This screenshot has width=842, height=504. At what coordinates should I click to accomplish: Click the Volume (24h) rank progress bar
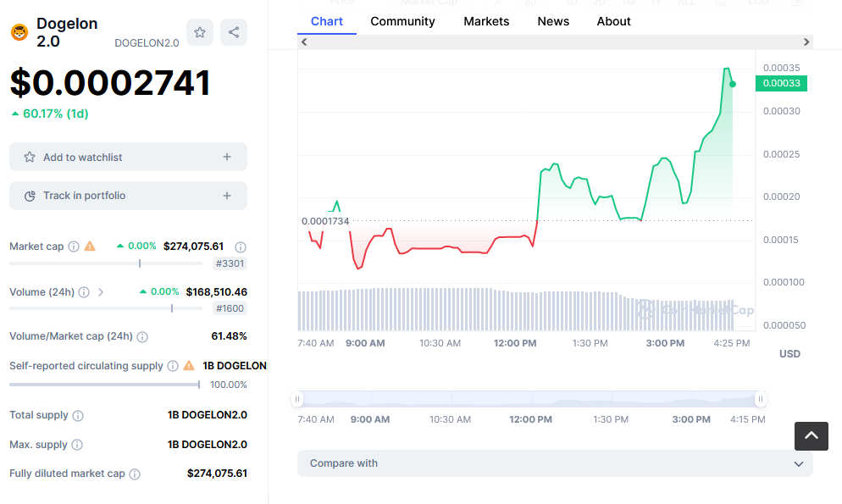106,308
